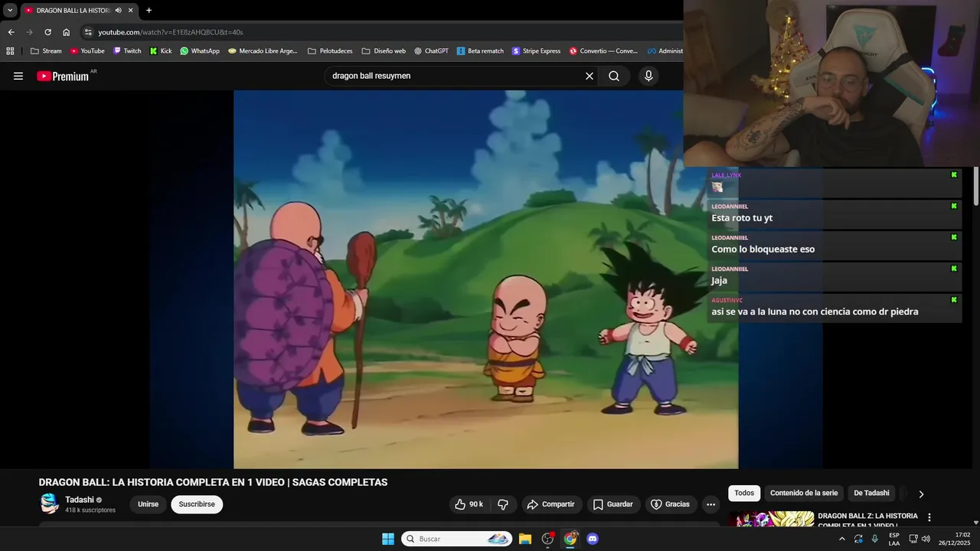Open the WhatsApp bookmark

click(x=200, y=51)
